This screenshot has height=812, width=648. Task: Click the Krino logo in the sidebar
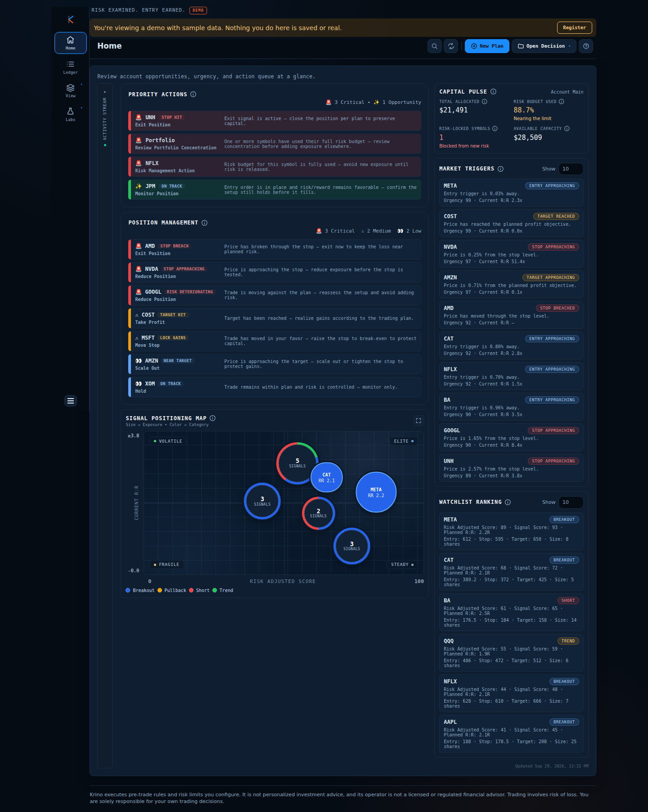click(x=71, y=19)
